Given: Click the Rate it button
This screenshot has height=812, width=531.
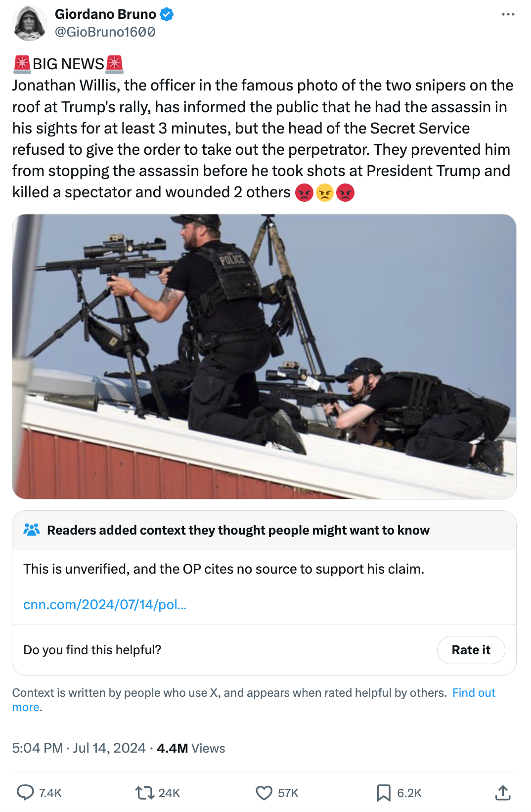Looking at the screenshot, I should click(x=471, y=650).
